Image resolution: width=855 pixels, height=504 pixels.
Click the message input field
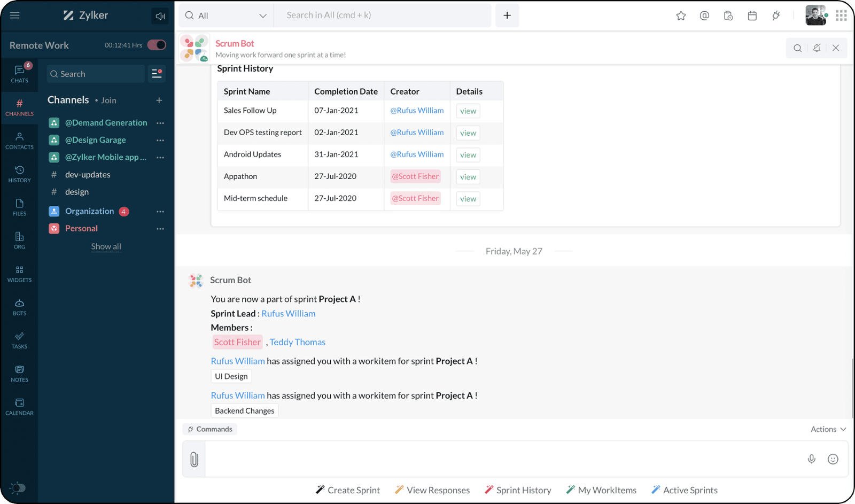pyautogui.click(x=502, y=459)
